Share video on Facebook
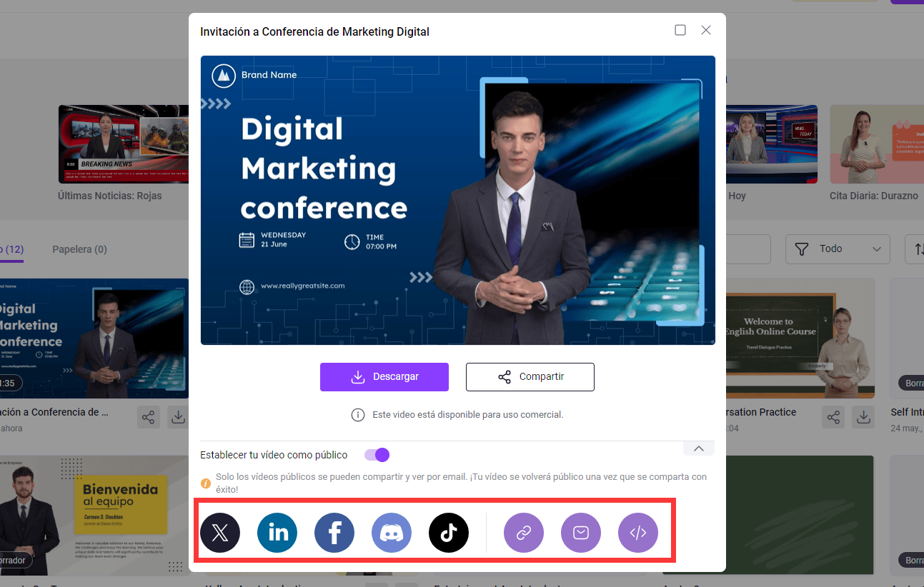This screenshot has width=924, height=587. [334, 533]
